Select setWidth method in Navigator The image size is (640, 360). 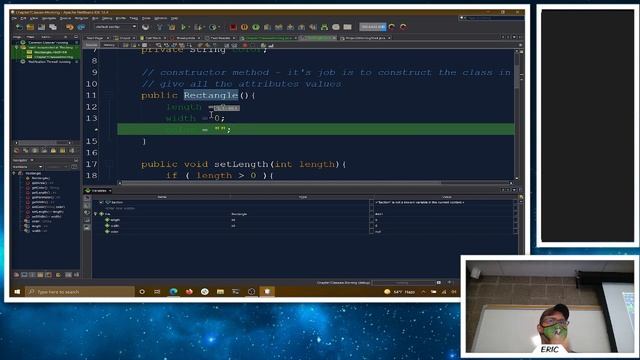pos(46,217)
